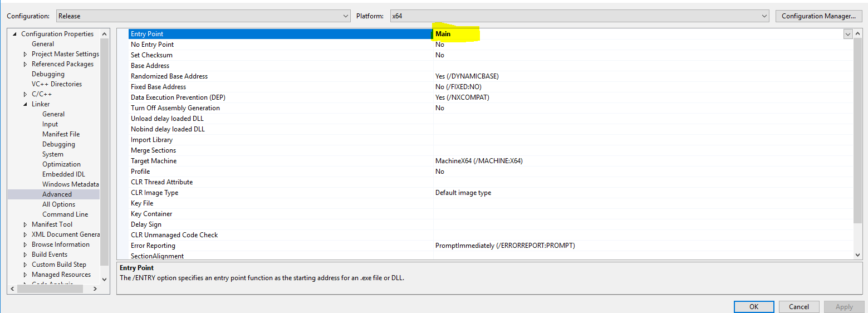
Task: Click the Configuration Manager button
Action: (818, 16)
